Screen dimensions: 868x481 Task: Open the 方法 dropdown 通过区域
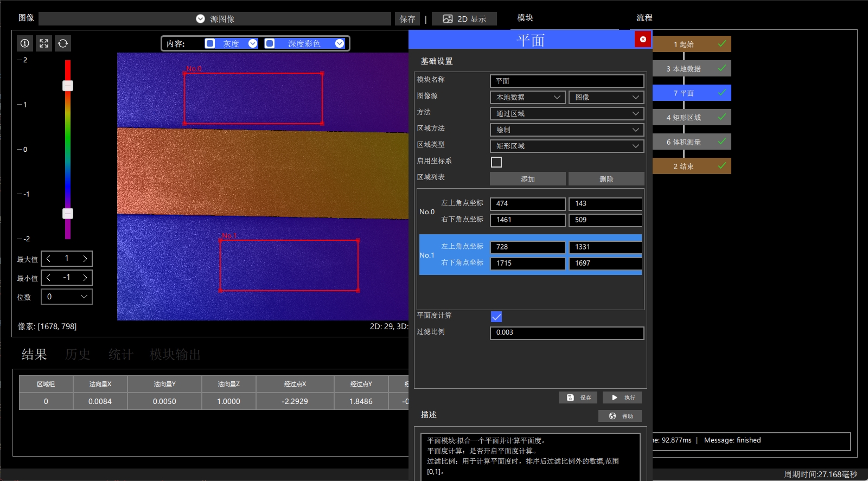567,113
